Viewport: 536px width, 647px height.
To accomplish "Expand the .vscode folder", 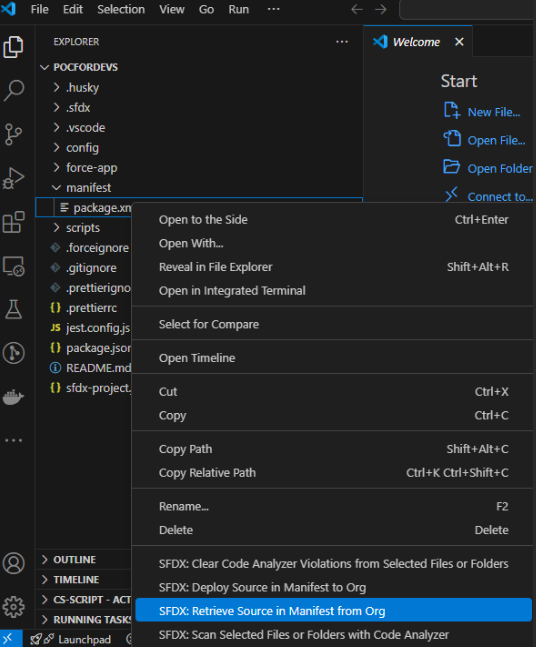I will (x=57, y=128).
